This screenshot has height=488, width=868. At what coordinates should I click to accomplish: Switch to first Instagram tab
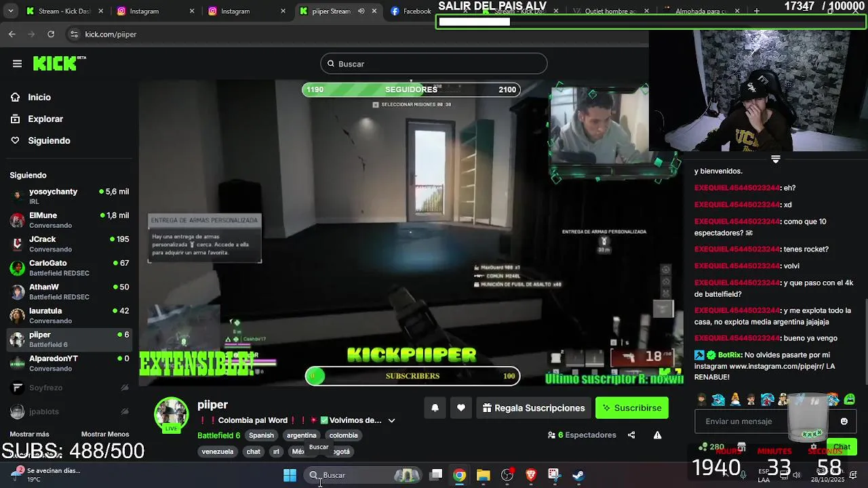(x=155, y=11)
